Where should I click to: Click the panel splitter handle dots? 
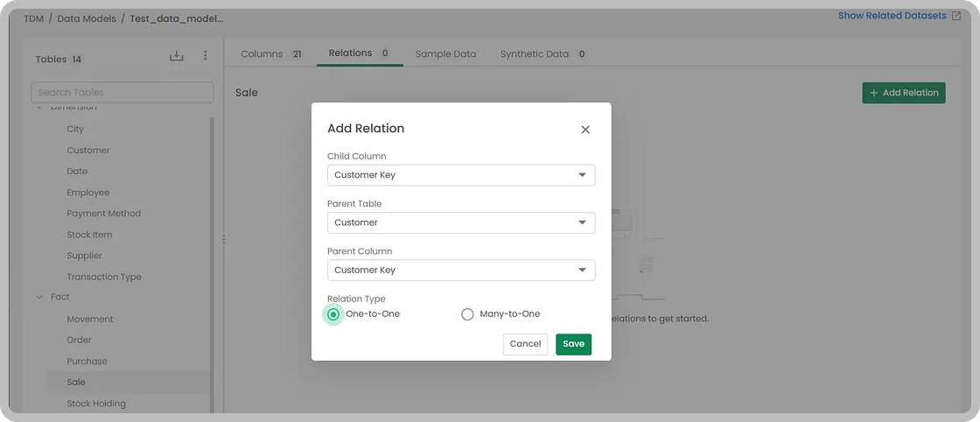click(x=224, y=239)
